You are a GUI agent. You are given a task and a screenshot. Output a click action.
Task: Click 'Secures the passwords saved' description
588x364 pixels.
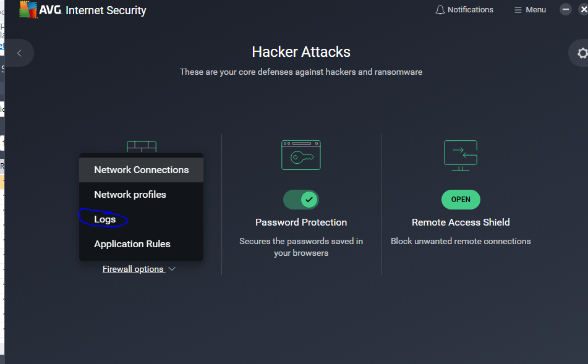(x=300, y=247)
